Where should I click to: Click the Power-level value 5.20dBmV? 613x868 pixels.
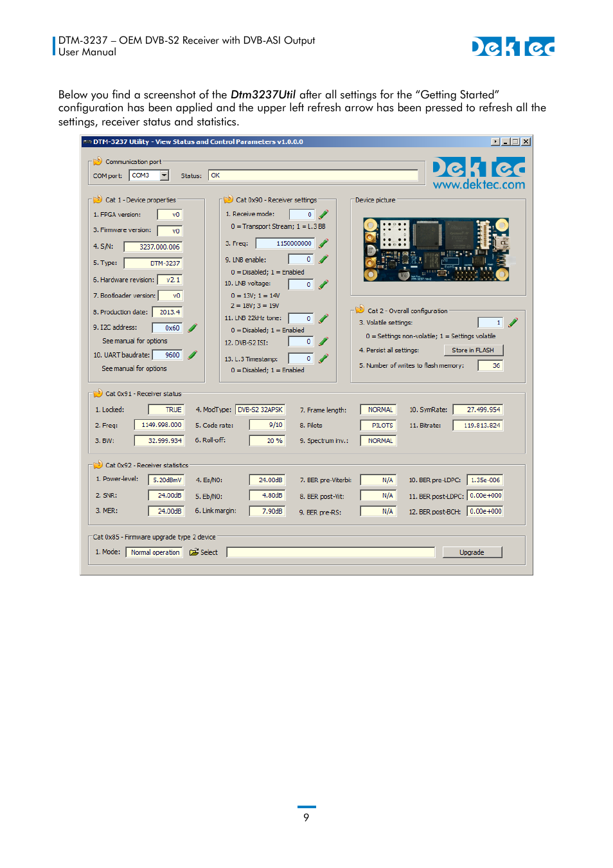[166, 480]
